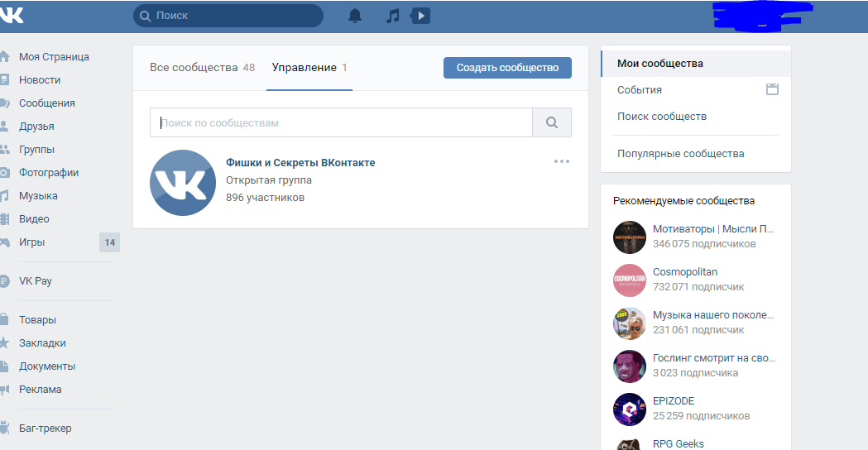Open Cosmopolitan recommended community
Screen dimensions: 868x450
pos(685,272)
